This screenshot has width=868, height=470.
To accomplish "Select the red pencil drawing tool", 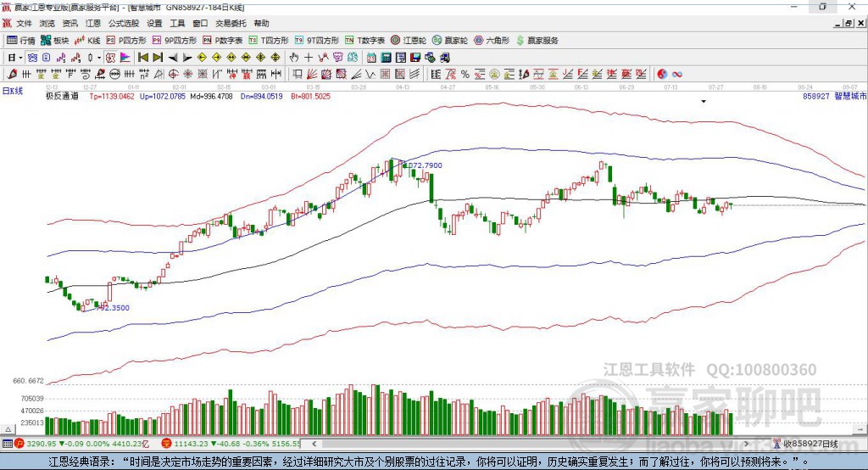I will point(12,74).
